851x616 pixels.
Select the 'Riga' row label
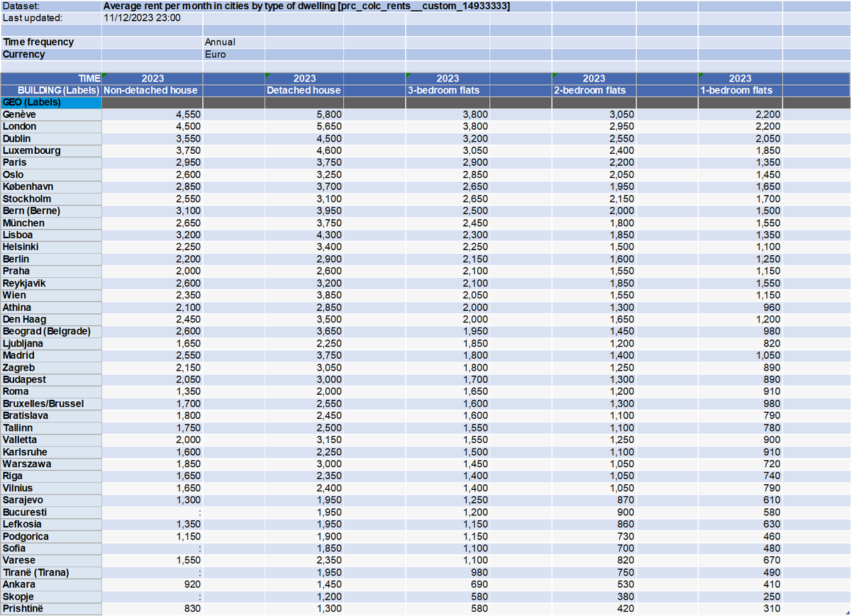(x=51, y=476)
